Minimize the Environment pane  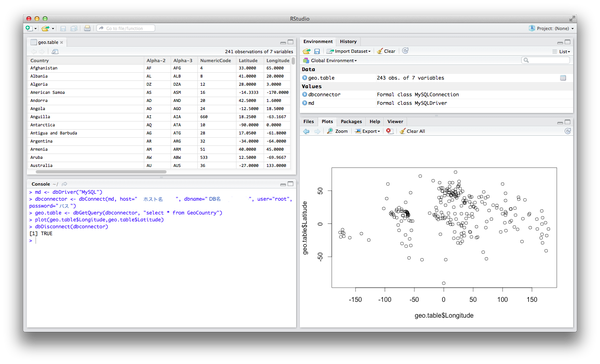(560, 42)
